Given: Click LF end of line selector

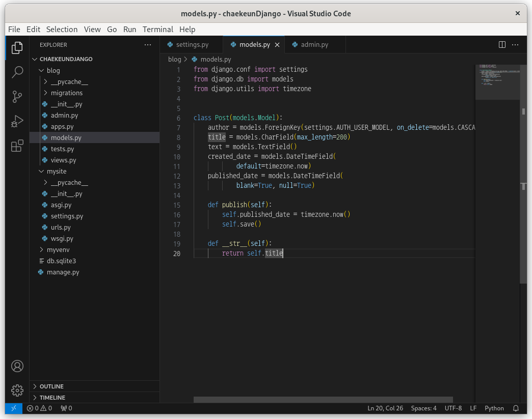Looking at the screenshot, I should click(x=473, y=408).
